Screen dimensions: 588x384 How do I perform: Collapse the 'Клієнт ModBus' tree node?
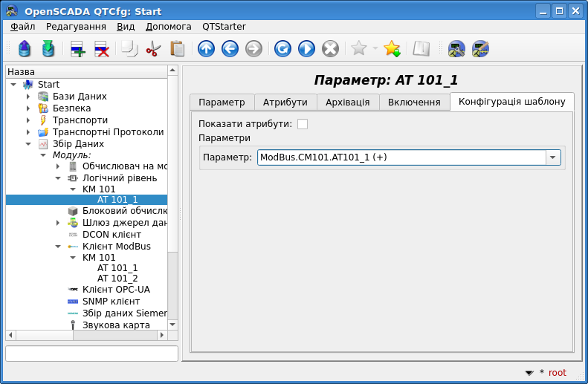pyautogui.click(x=58, y=246)
